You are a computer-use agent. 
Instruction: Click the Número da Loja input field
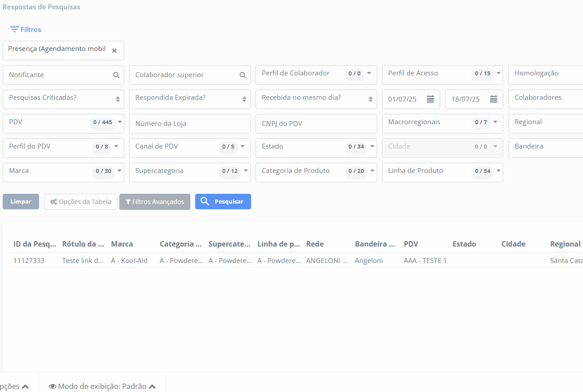(189, 124)
